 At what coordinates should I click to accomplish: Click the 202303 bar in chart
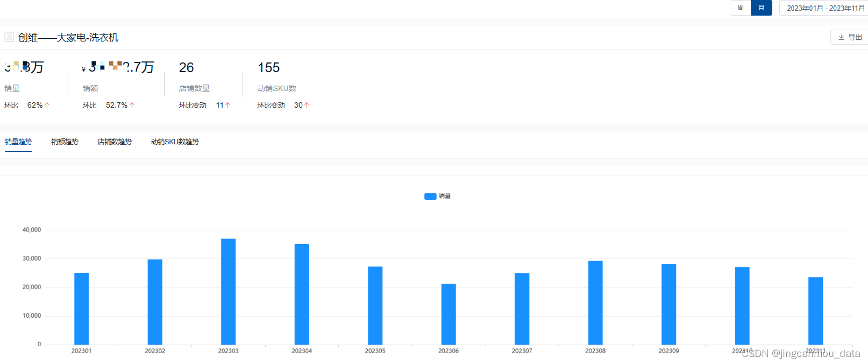pos(229,291)
